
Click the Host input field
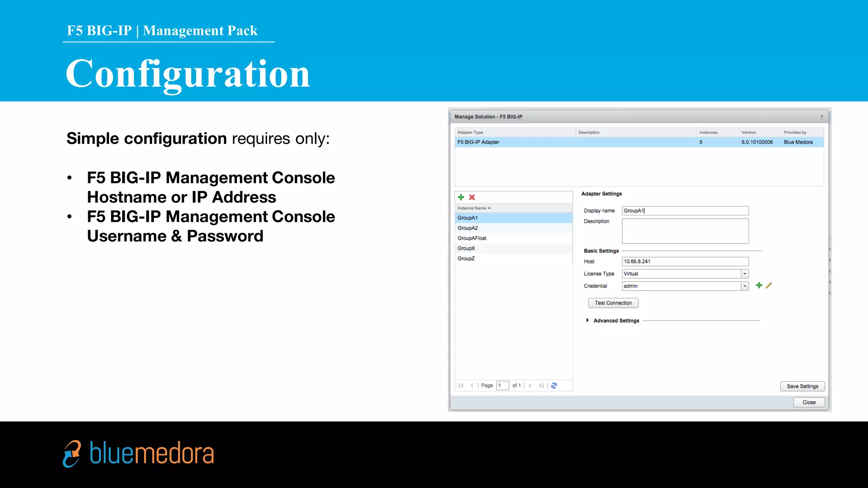(685, 262)
